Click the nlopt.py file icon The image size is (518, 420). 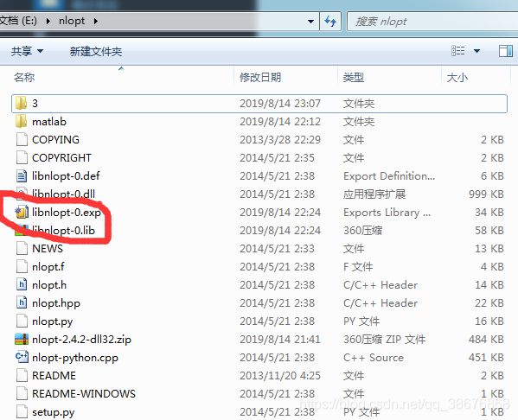coord(22,321)
